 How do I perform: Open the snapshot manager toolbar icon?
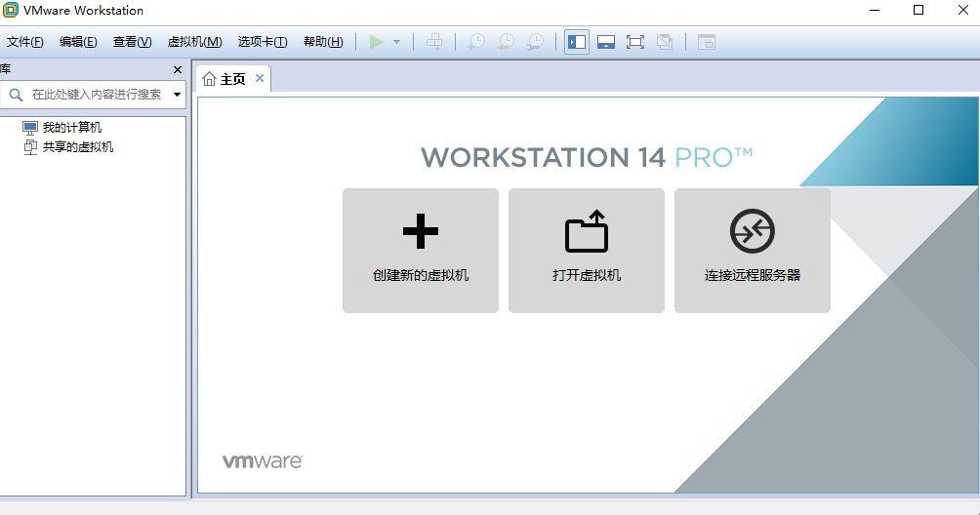(535, 43)
